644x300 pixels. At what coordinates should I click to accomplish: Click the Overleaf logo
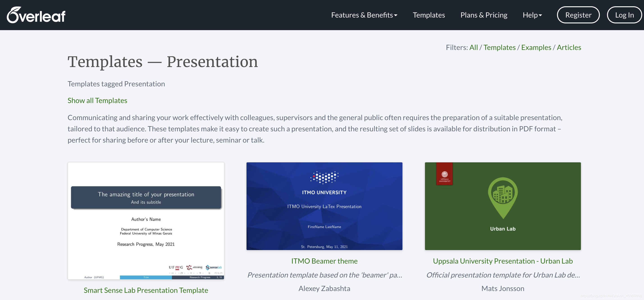pos(36,15)
